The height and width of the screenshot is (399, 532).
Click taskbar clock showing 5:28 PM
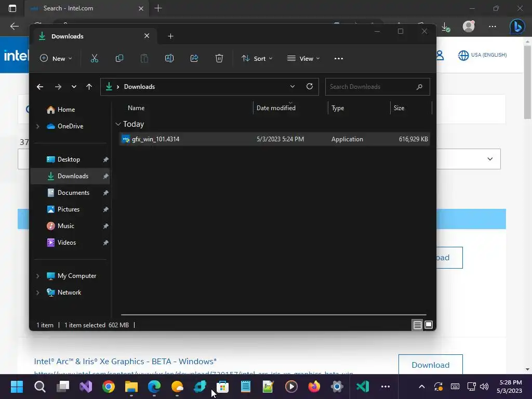click(509, 387)
